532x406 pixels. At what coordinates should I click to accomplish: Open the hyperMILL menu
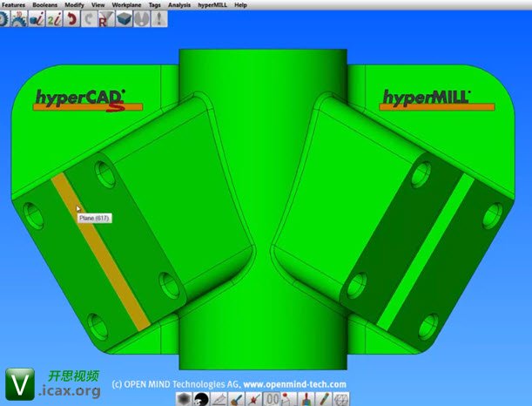point(212,5)
